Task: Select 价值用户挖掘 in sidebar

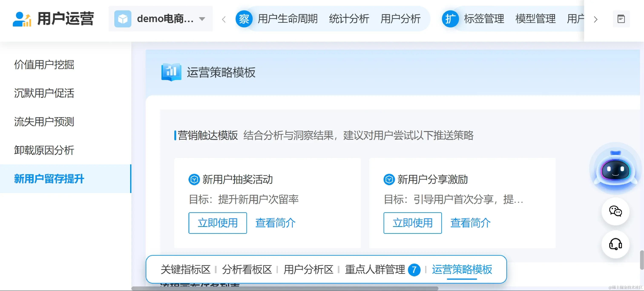Action: click(x=66, y=65)
